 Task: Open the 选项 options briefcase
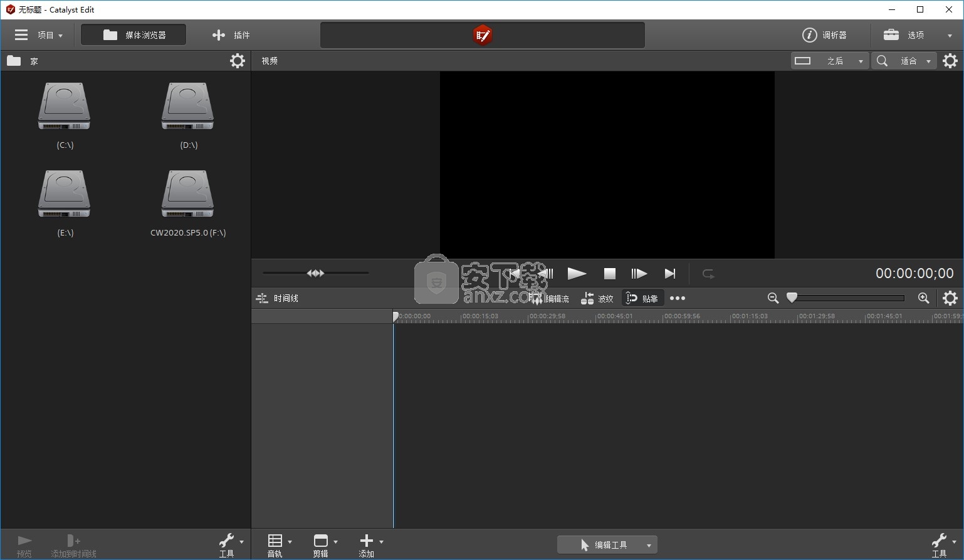pos(903,35)
